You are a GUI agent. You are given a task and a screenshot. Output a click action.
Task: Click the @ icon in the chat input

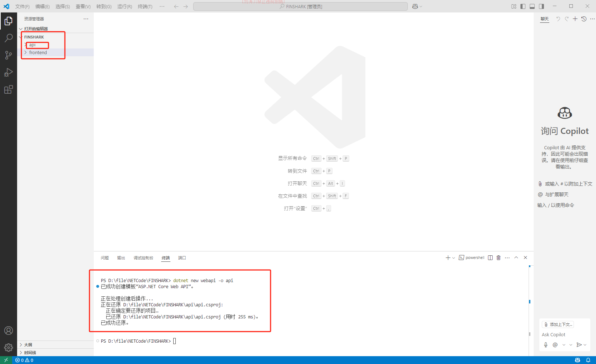555,345
